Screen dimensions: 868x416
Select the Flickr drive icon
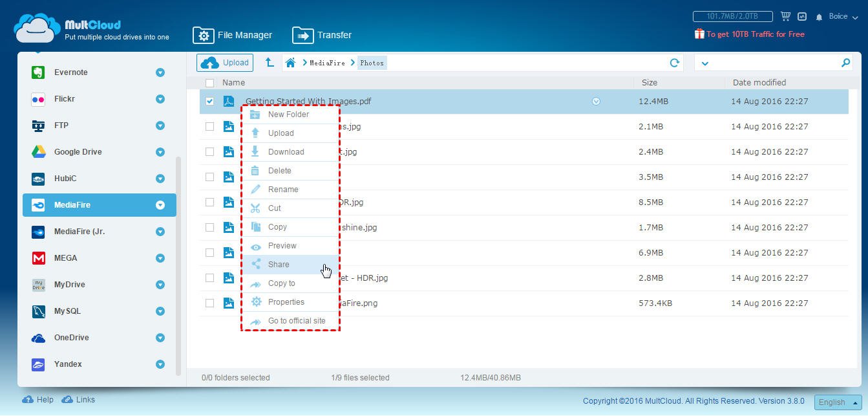pos(38,99)
